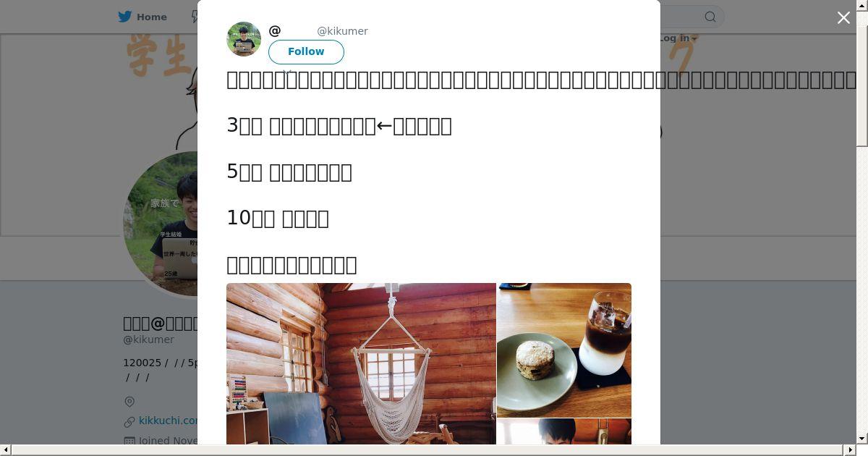
Task: Select the Home tab in navigation
Action: coord(142,17)
